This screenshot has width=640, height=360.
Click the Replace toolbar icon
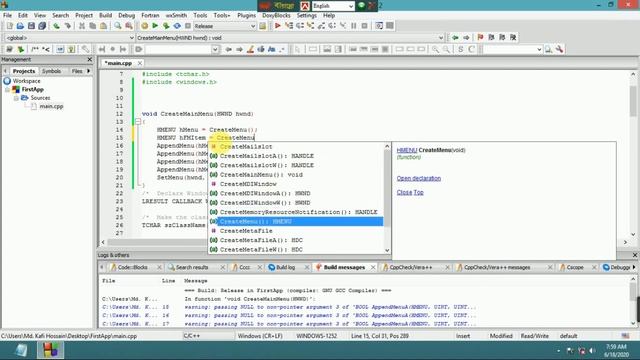tap(129, 26)
